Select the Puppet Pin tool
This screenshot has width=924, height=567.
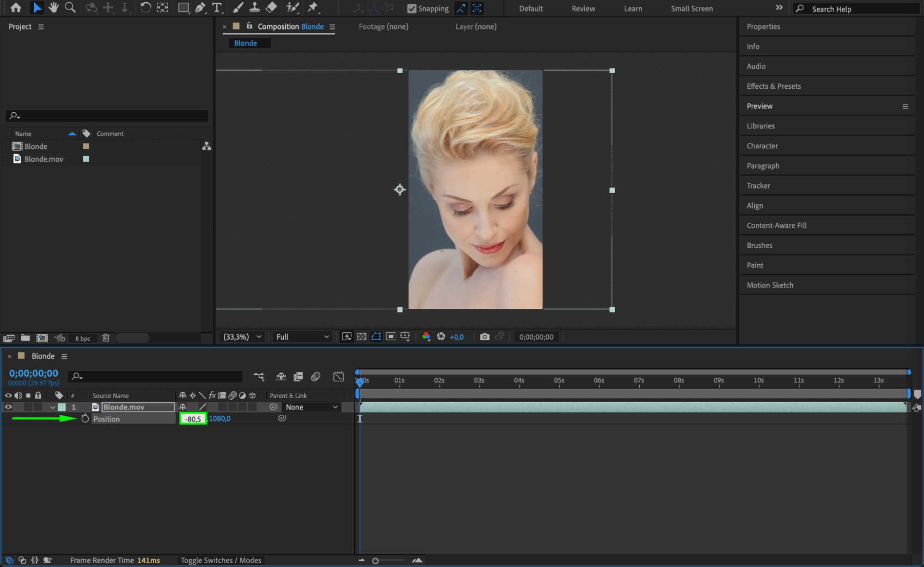pos(313,7)
